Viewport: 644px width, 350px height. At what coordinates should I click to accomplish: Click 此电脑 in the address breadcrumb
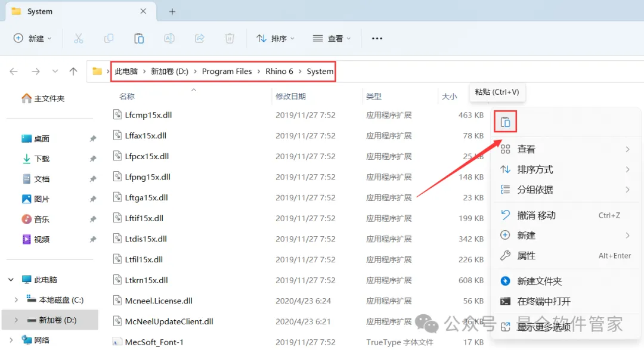click(x=126, y=72)
